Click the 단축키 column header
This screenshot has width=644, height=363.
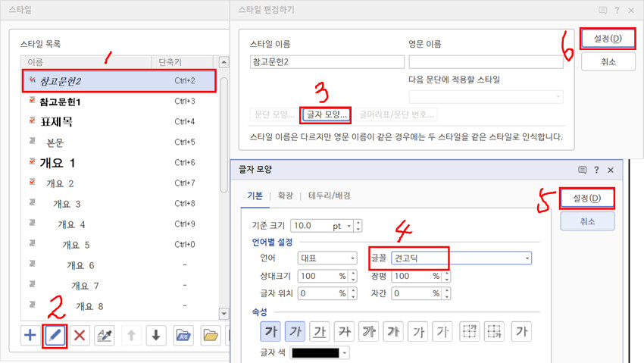pyautogui.click(x=183, y=62)
